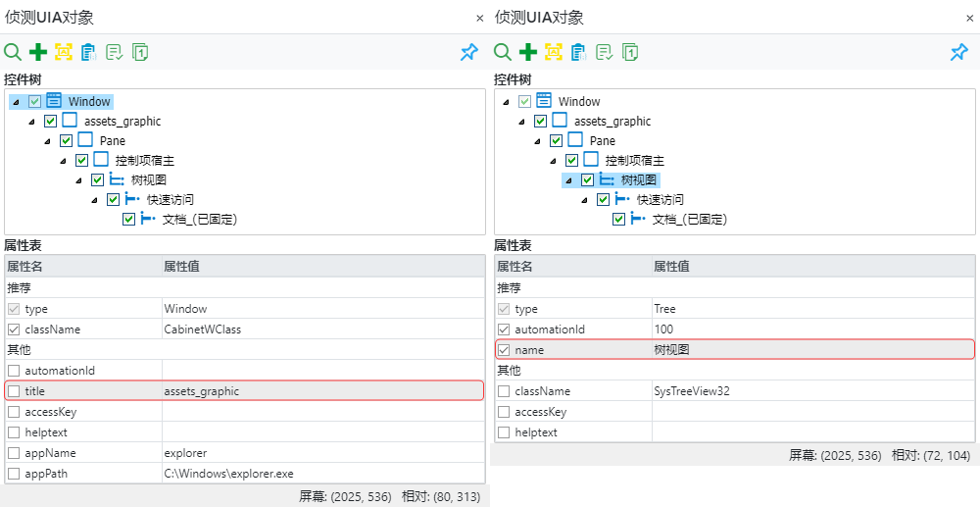Viewport: 980px width, 507px height.
Task: Click the magnifier search icon in left panel
Action: (13, 52)
